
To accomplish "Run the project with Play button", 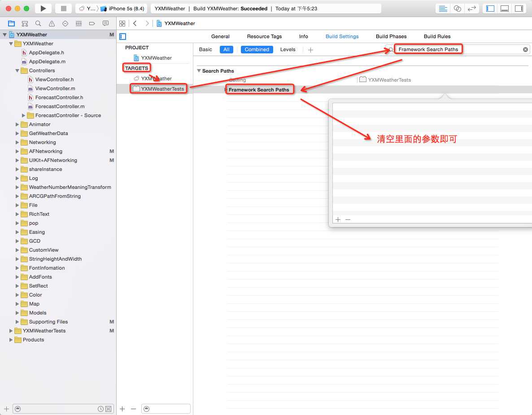I will point(43,9).
